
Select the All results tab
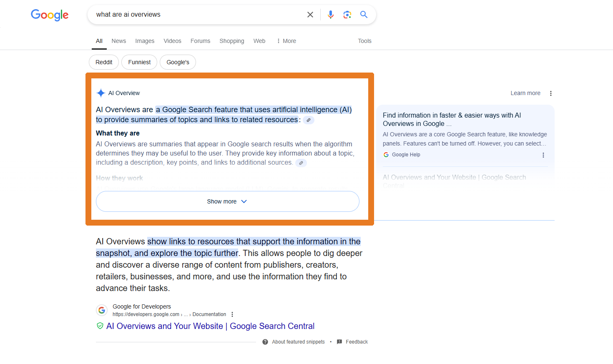click(99, 41)
